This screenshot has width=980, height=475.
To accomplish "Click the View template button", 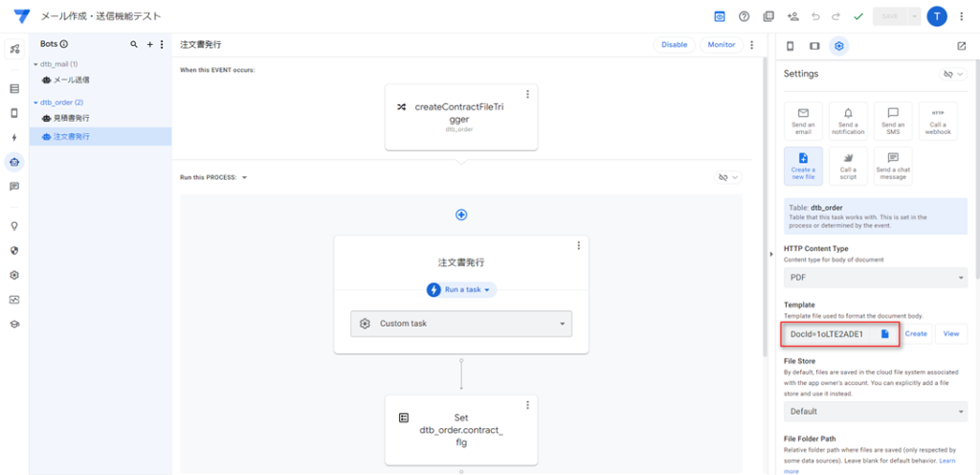I will (951, 334).
